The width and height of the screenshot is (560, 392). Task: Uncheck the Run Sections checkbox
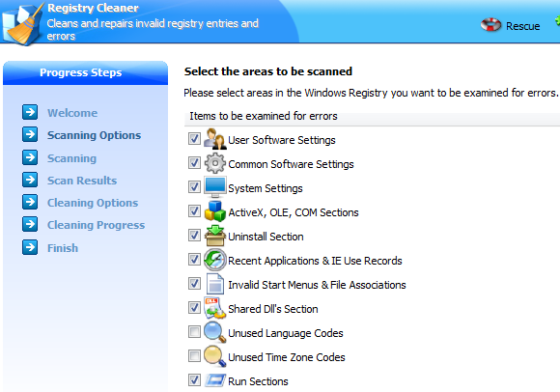pyautogui.click(x=194, y=379)
